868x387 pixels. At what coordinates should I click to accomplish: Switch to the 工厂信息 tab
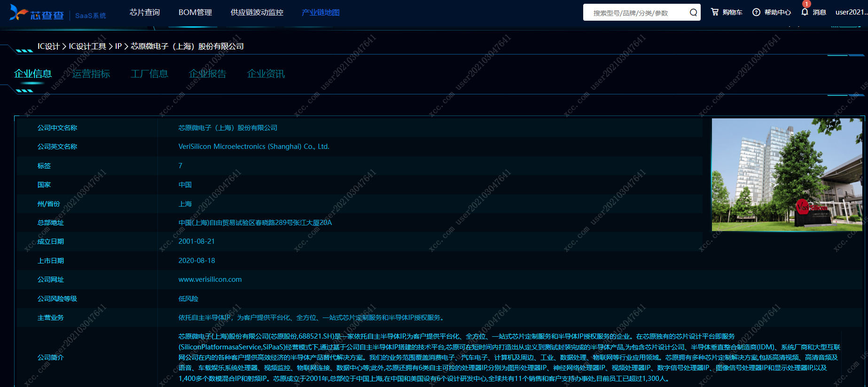click(149, 74)
